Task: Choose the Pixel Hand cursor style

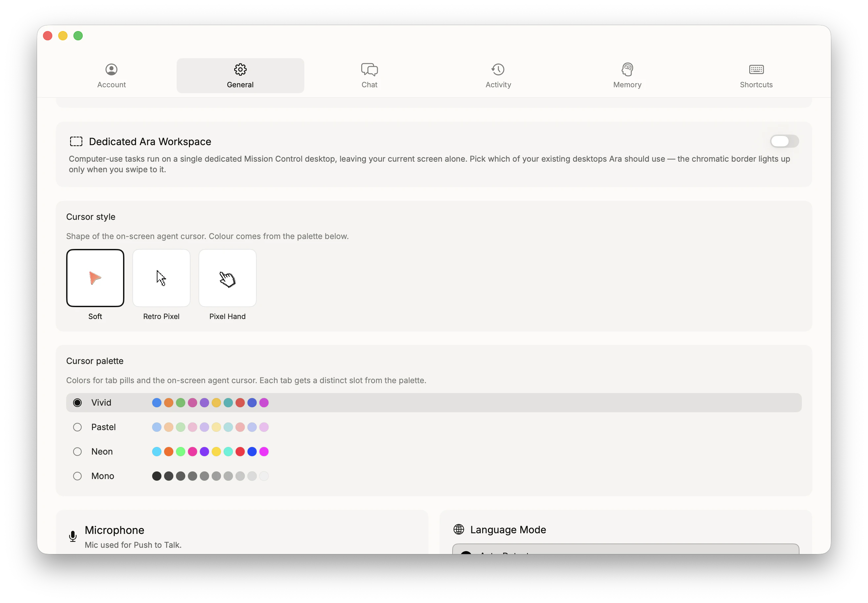Action: point(228,278)
